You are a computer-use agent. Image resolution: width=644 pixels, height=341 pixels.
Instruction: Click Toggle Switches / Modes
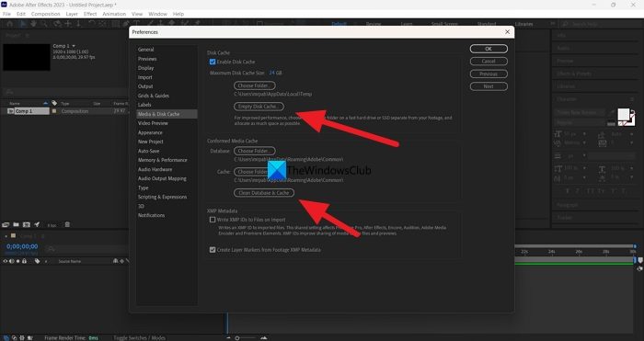click(x=140, y=338)
